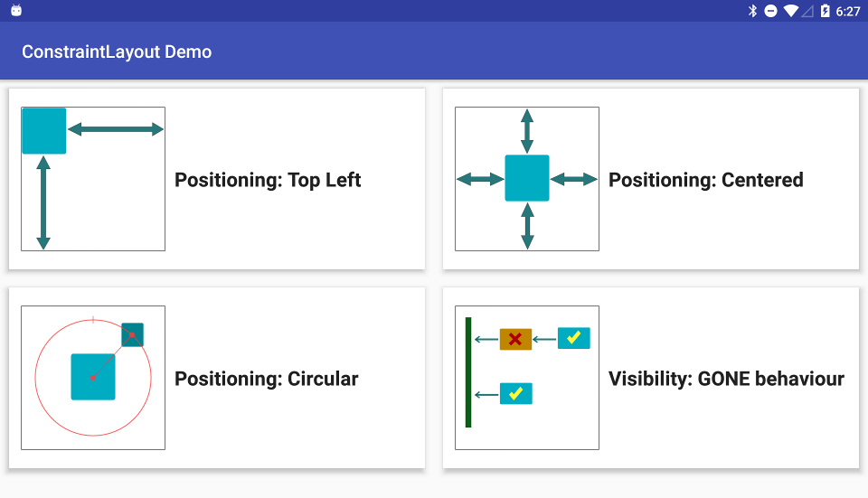Tap the Do Not Disturb status icon

tap(771, 11)
